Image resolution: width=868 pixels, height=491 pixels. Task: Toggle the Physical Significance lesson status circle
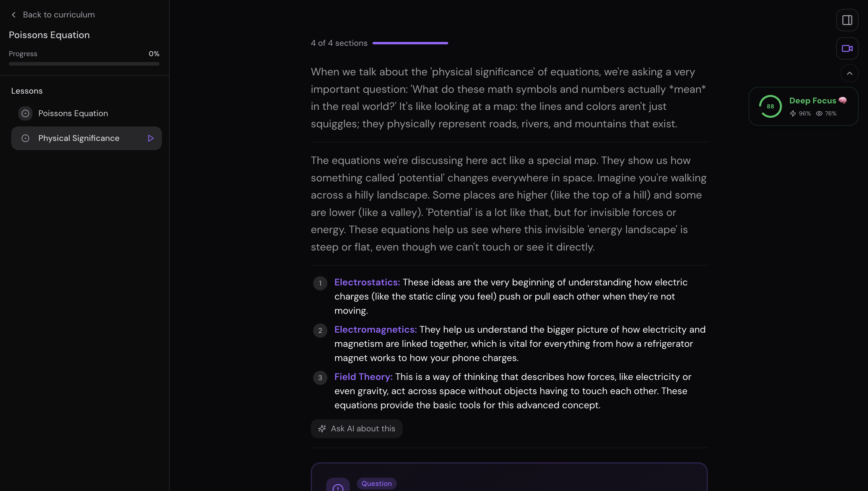tap(25, 138)
